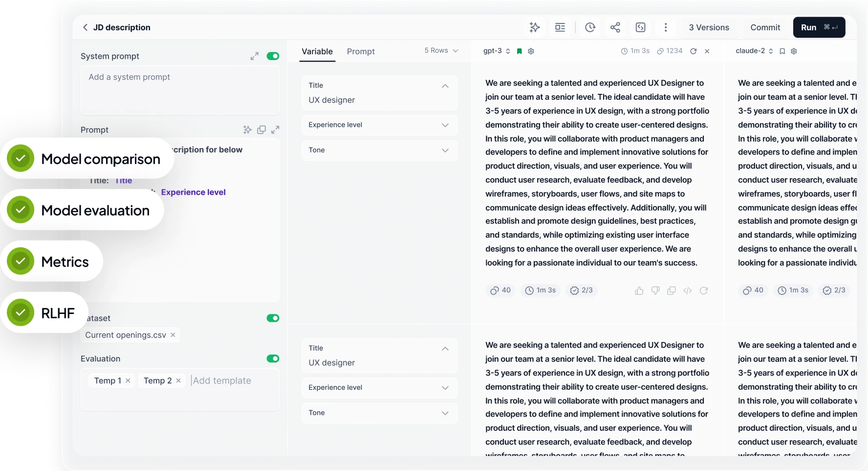The width and height of the screenshot is (868, 471).
Task: Remove Current openings.csv dataset
Action: (173, 335)
